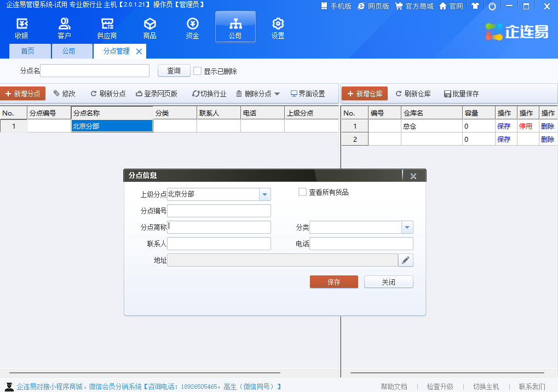Click the 分点编号 input field
This screenshot has width=558, height=392.
pos(218,211)
